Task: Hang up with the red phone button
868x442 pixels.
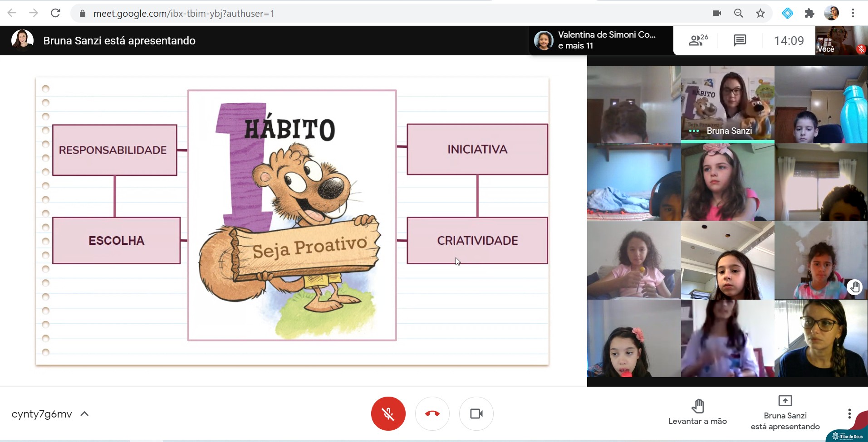Action: [x=432, y=413]
